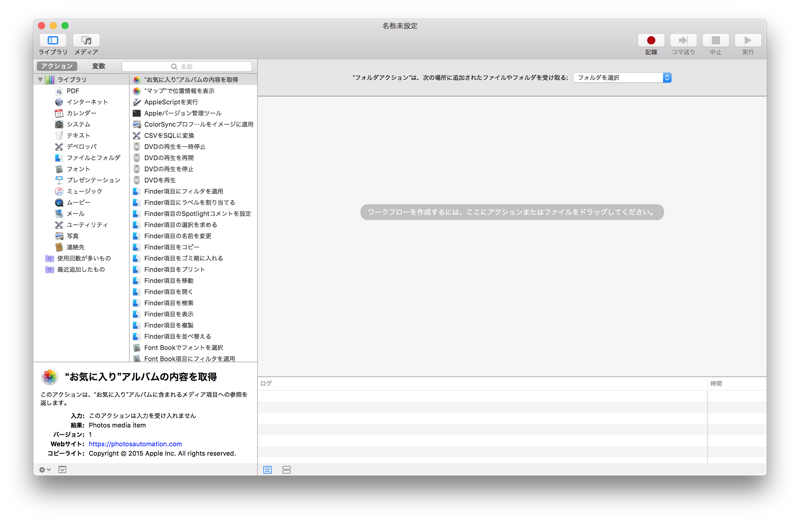Image resolution: width=800 pixels, height=523 pixels.
Task: Click the 時間 column header
Action: pyautogui.click(x=737, y=383)
